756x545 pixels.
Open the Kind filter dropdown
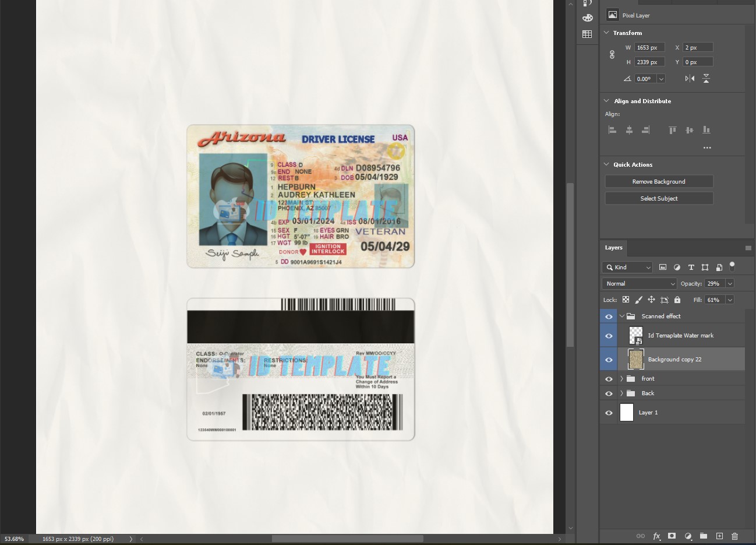(x=627, y=267)
